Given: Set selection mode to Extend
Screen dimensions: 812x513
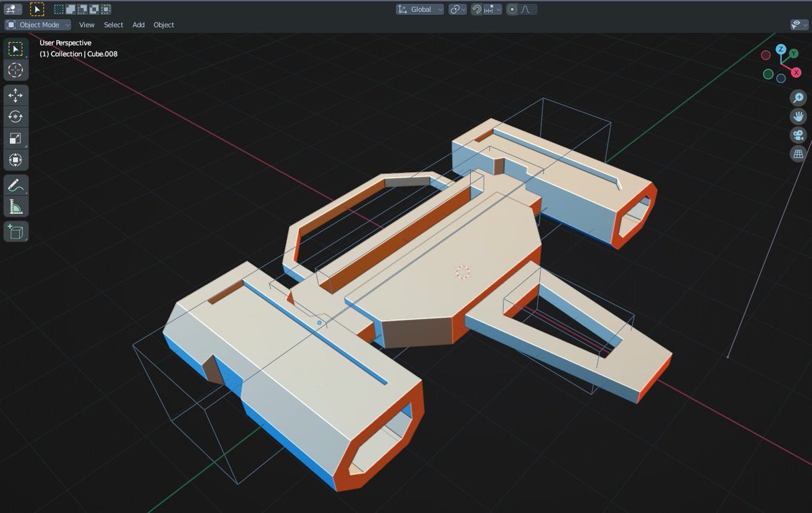Looking at the screenshot, I should coord(70,9).
